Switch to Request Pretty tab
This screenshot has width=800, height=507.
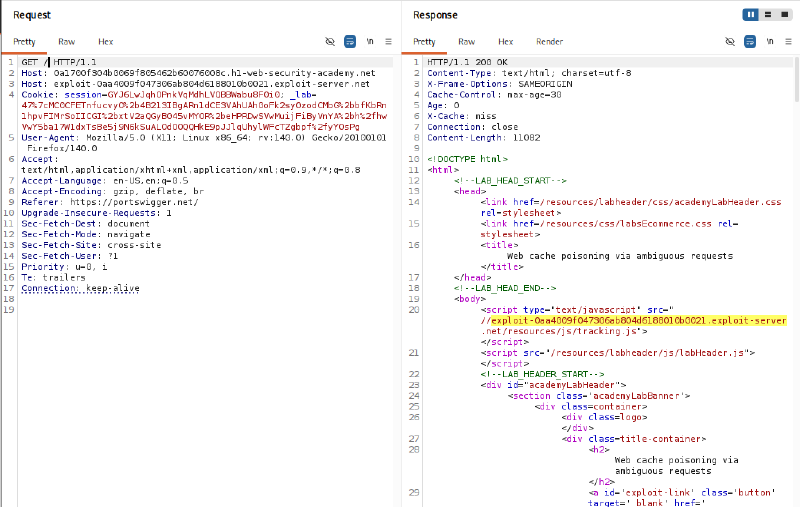(x=24, y=42)
